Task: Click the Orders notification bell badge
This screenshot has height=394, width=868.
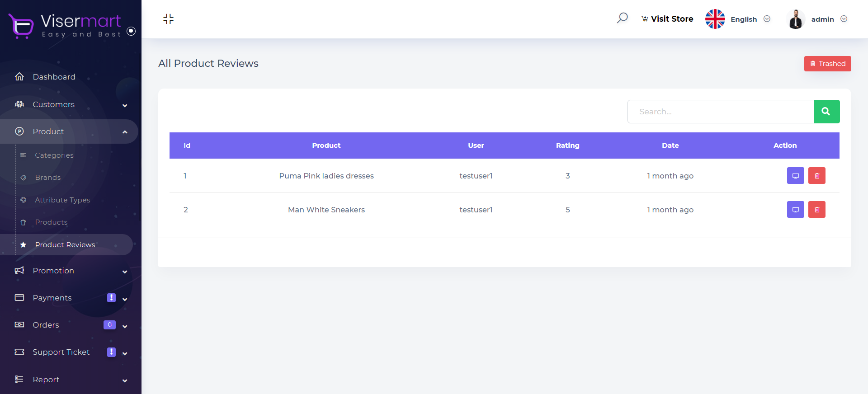Action: [x=109, y=325]
